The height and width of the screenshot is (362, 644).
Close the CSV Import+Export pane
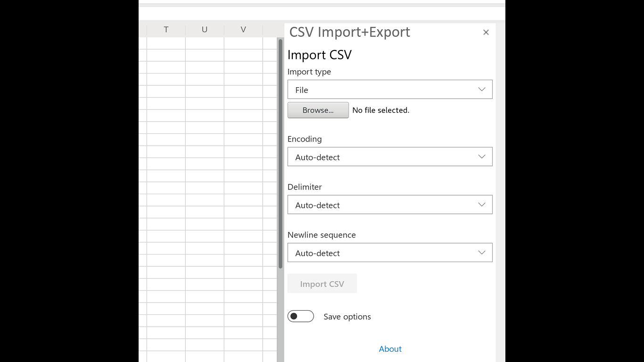(486, 33)
